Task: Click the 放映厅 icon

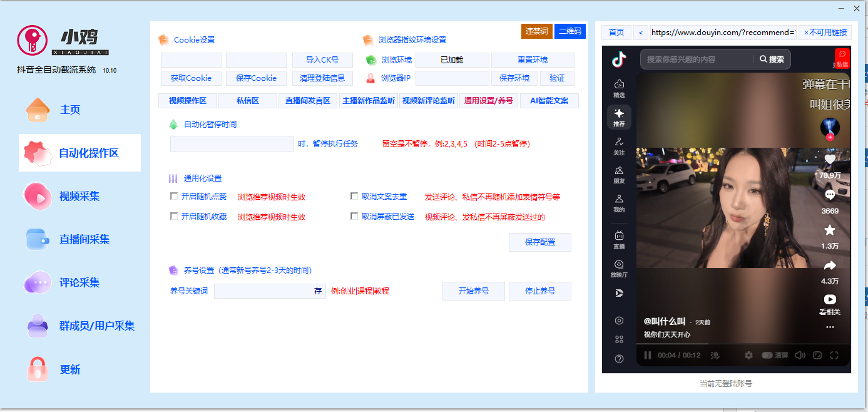Action: (618, 269)
